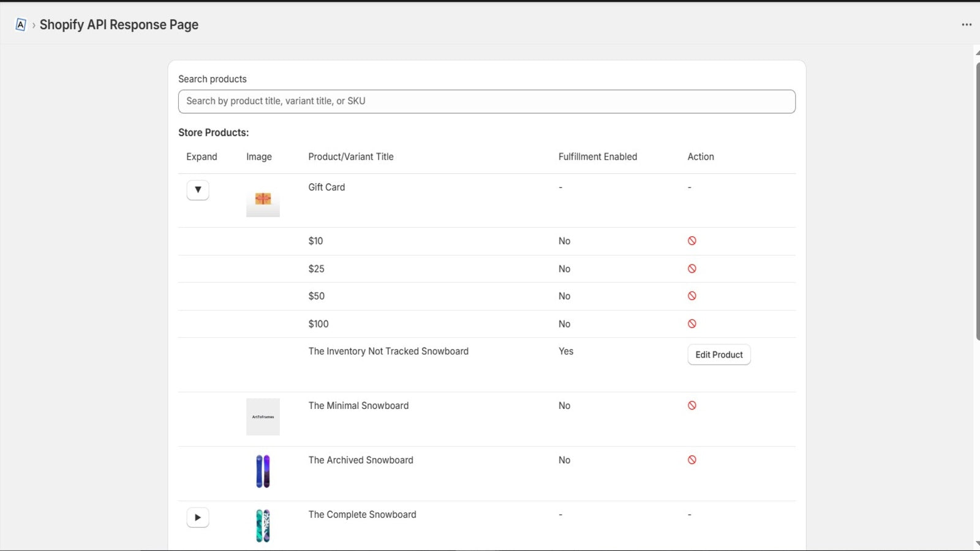Image resolution: width=980 pixels, height=551 pixels.
Task: Open the Gift Card product thumbnail
Action: (263, 199)
